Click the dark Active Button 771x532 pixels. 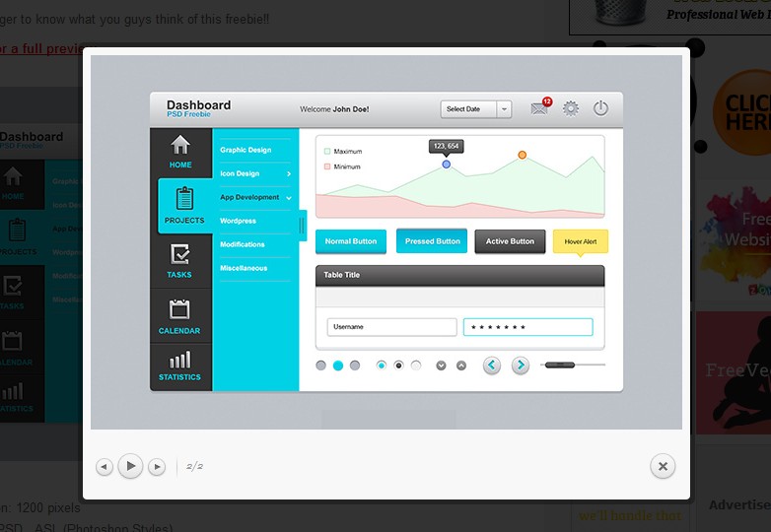pyautogui.click(x=510, y=241)
